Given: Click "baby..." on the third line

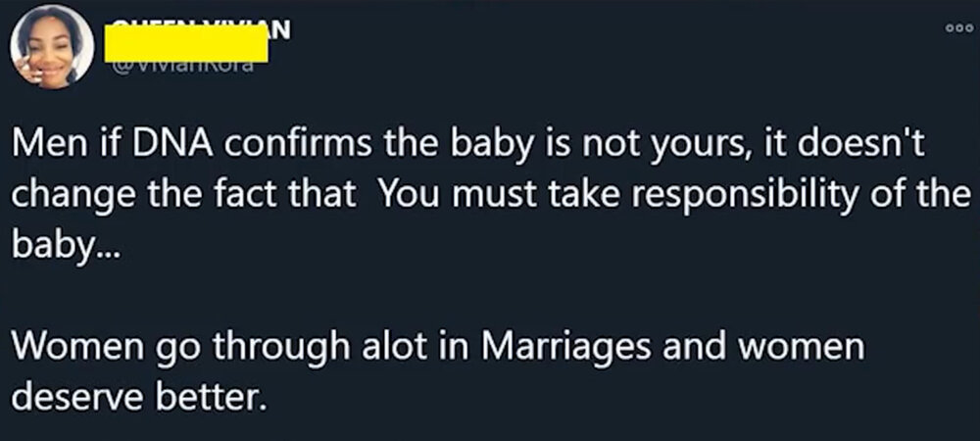Looking at the screenshot, I should tap(63, 244).
